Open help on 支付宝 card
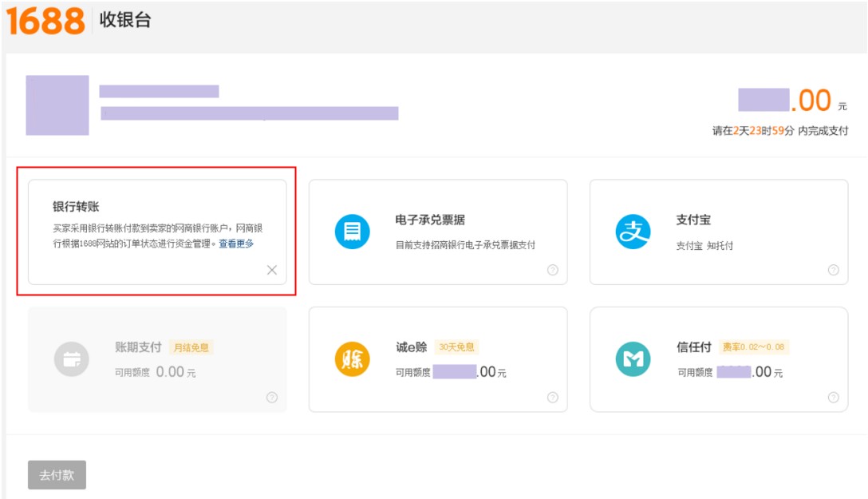This screenshot has width=868, height=499. tap(833, 270)
